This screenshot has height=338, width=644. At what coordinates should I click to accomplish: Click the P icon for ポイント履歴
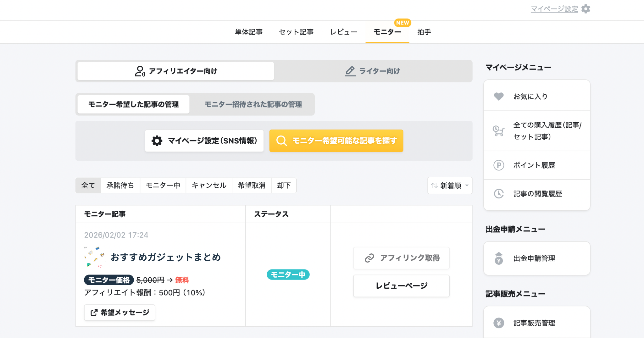[499, 165]
